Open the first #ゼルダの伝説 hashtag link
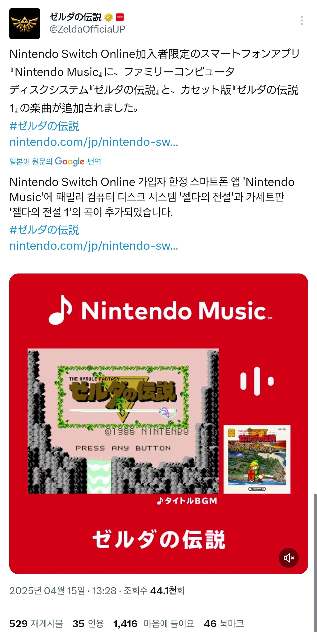The image size is (317, 644). tap(44, 126)
